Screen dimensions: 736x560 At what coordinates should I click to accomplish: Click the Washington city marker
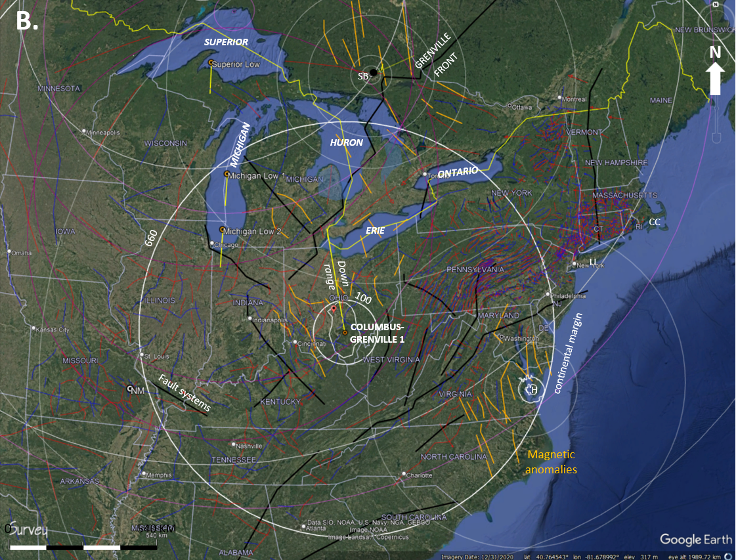tap(502, 337)
